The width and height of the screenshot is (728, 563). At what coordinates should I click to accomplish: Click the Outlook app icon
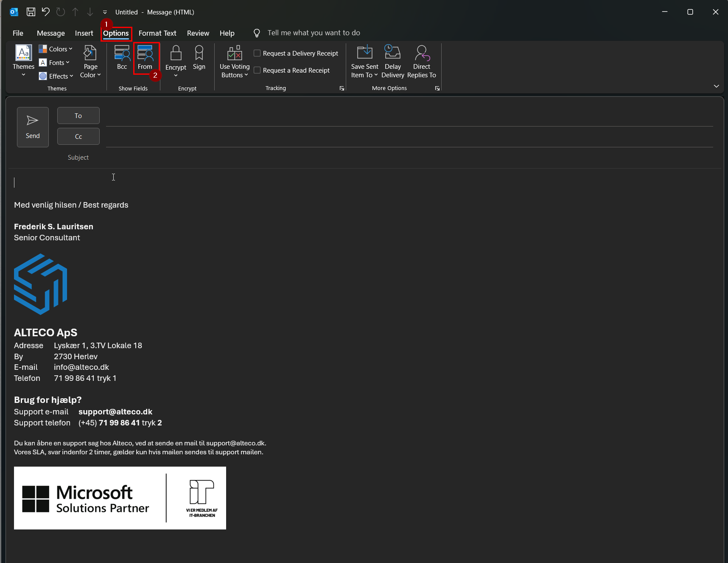14,12
